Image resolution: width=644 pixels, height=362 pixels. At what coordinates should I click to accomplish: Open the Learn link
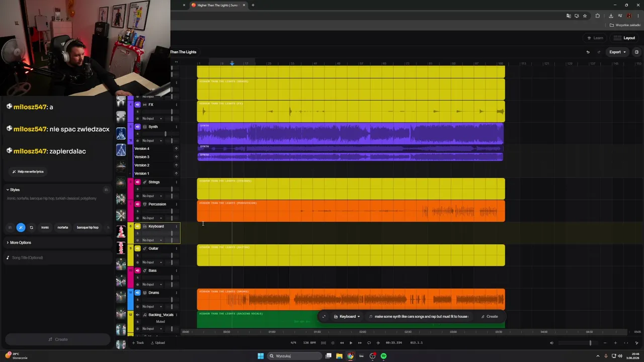[595, 38]
